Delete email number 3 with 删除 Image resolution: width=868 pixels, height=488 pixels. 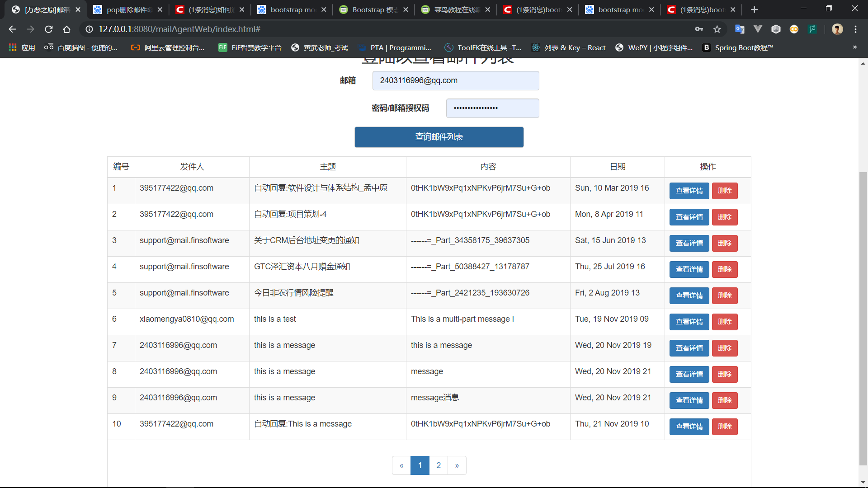click(724, 243)
